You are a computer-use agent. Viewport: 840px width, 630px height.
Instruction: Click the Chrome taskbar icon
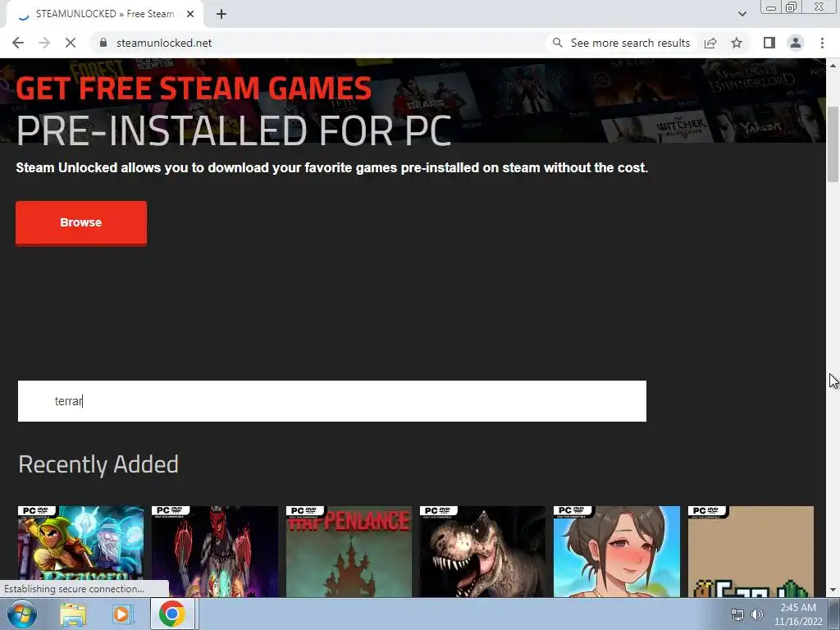(171, 614)
